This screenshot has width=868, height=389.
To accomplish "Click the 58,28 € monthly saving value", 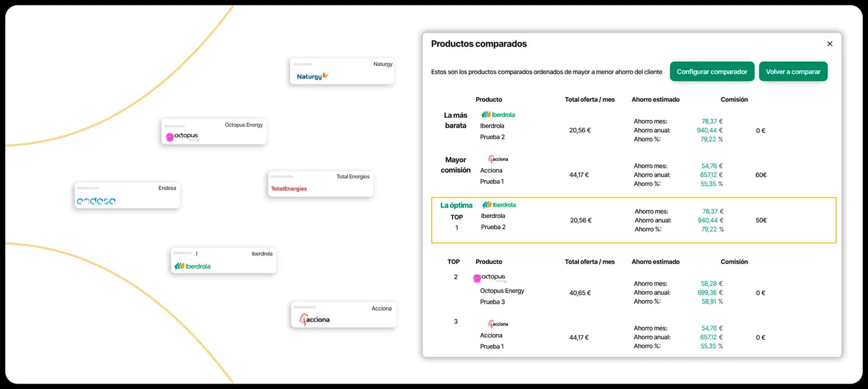I will point(712,284).
